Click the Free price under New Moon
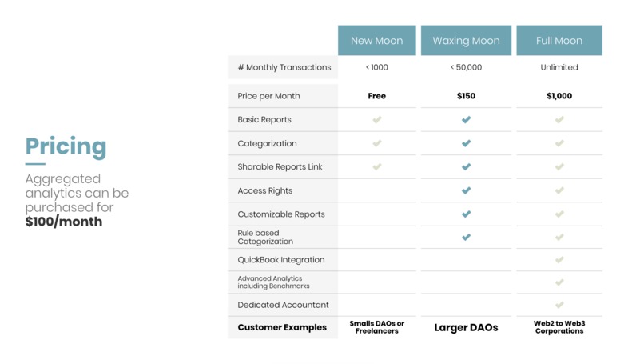The width and height of the screenshot is (644, 364). coord(376,96)
